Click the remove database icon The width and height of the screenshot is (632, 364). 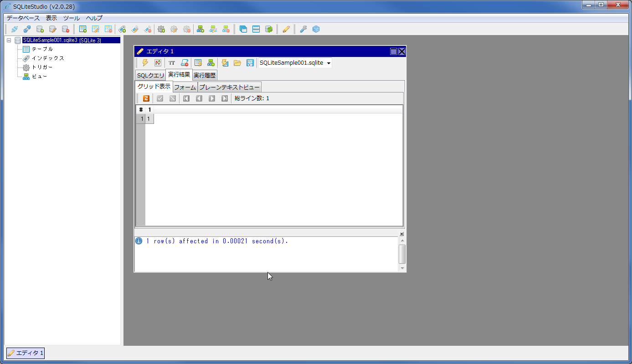65,29
